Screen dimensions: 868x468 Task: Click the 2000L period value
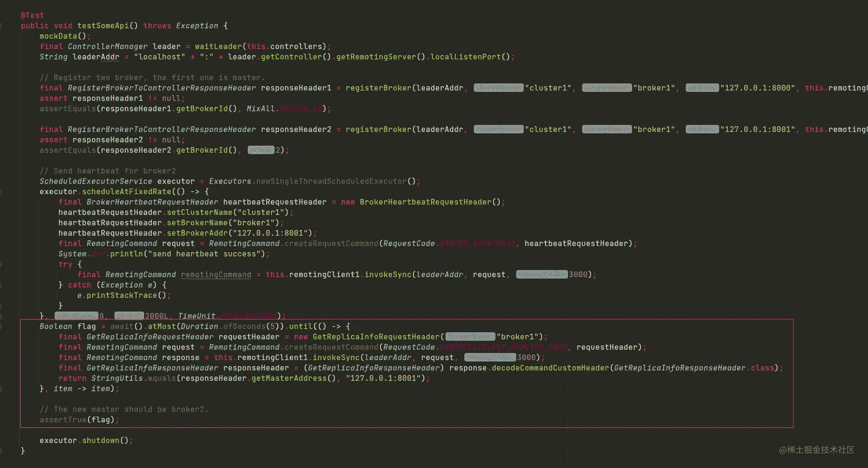click(x=156, y=316)
